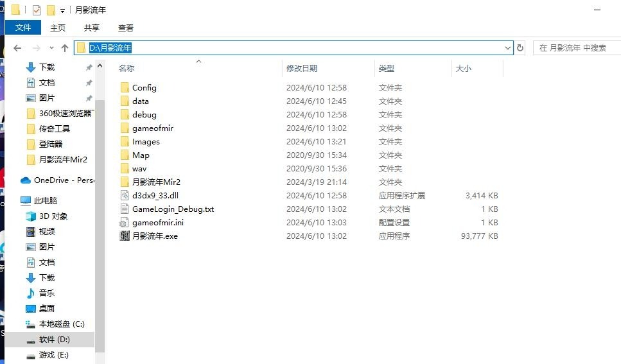
Task: Open the 文件 menu tab
Action: 23,28
